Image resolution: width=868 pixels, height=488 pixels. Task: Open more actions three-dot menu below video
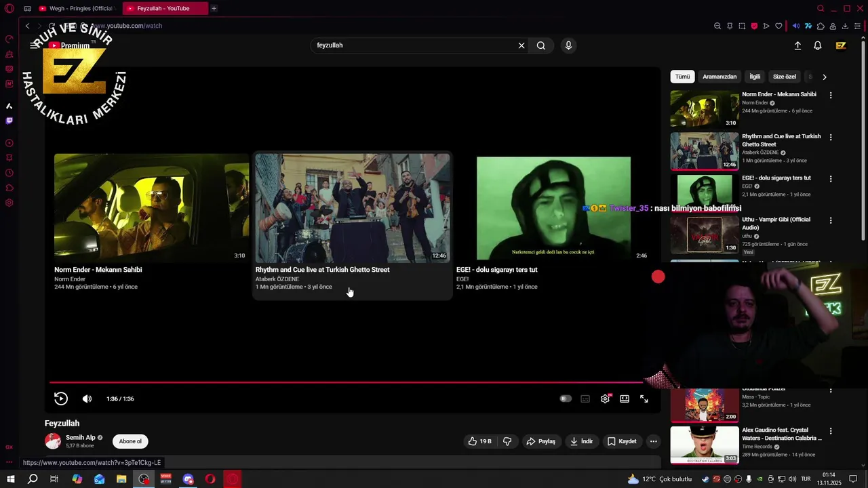point(654,441)
